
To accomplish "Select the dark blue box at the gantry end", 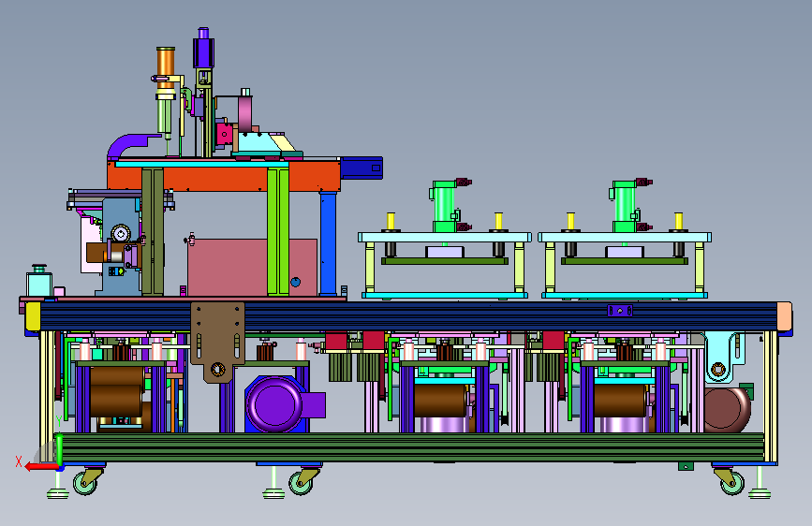I will [x=362, y=168].
